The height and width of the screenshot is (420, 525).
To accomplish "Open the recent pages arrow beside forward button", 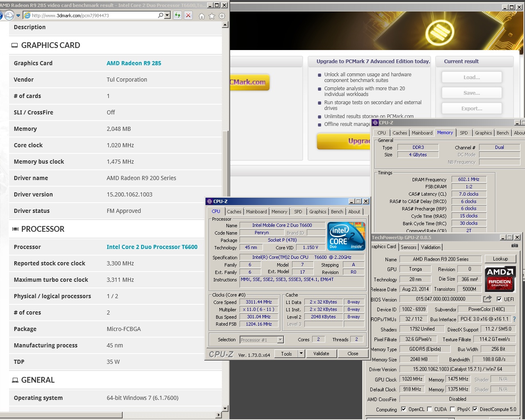I will 18,16.
